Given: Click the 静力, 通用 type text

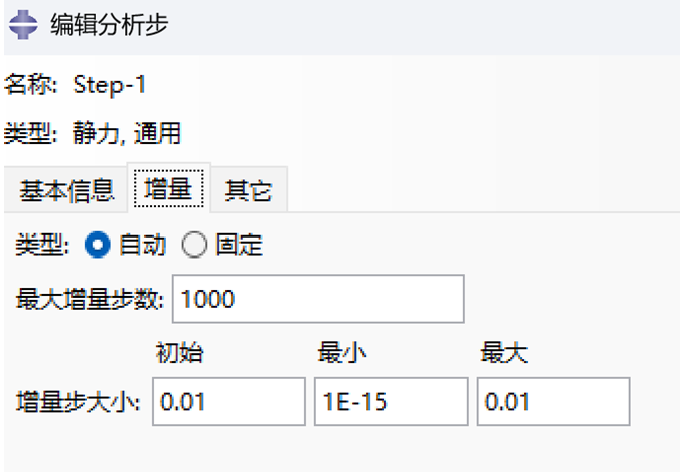Looking at the screenshot, I should coord(127,133).
